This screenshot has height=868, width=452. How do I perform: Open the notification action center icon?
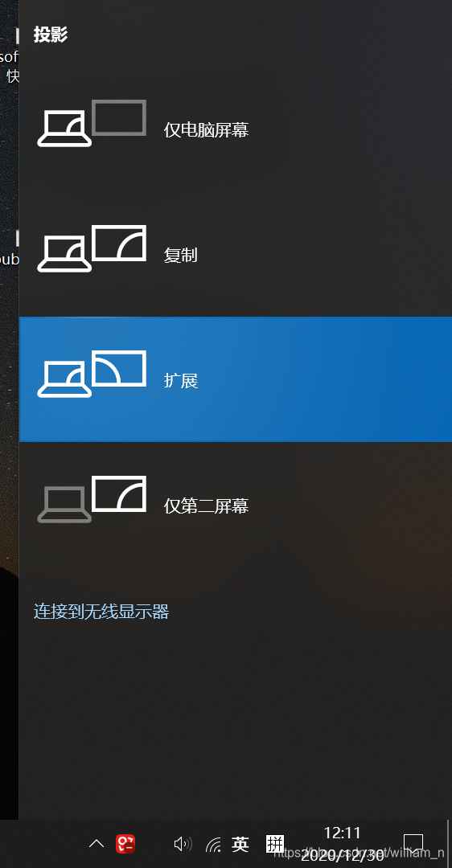pyautogui.click(x=413, y=844)
